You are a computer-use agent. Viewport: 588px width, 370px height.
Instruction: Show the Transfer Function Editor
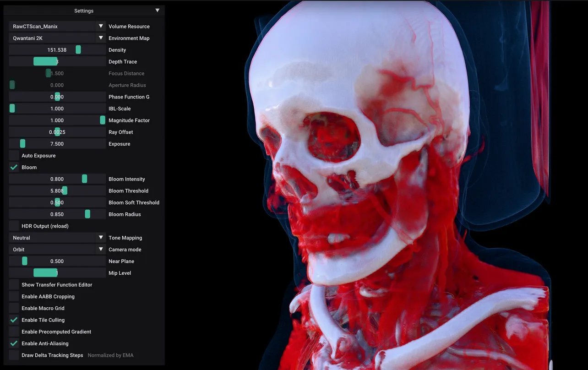coord(13,284)
